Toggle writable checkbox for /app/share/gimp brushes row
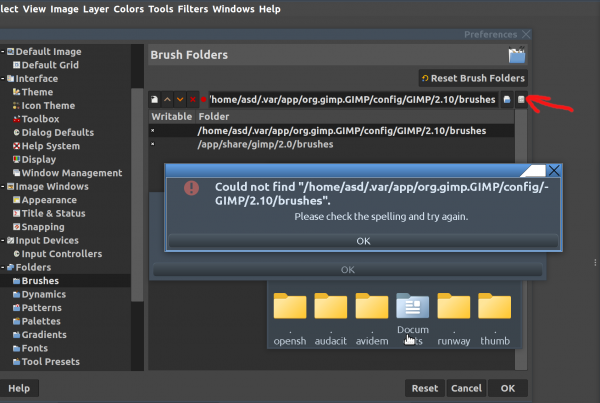The height and width of the screenshot is (403, 600). (153, 144)
